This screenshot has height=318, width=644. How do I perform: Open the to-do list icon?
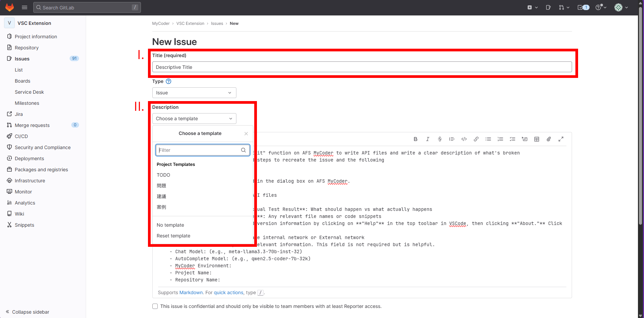click(x=583, y=7)
